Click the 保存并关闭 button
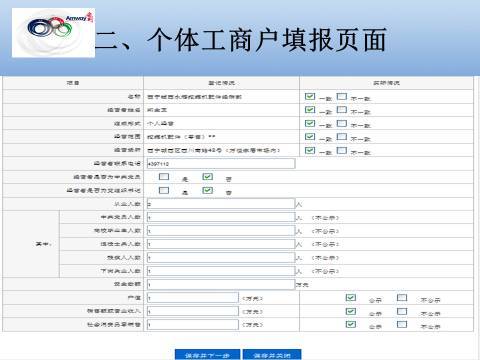The width and height of the screenshot is (480, 360). [272, 355]
